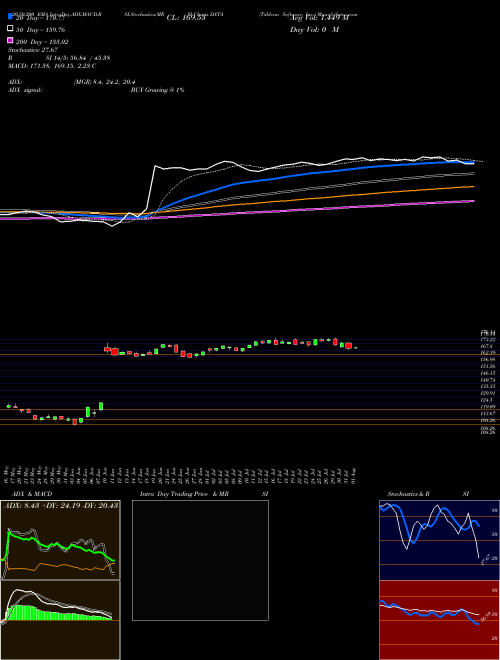The height and width of the screenshot is (660, 500).
Task: Click the 124.5 price axis label
Action: tap(489, 400)
